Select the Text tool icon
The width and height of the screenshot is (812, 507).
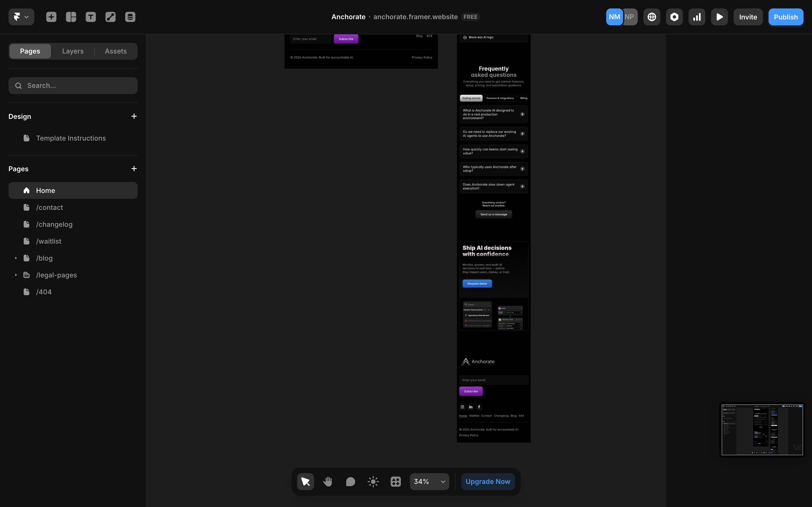[x=91, y=16]
